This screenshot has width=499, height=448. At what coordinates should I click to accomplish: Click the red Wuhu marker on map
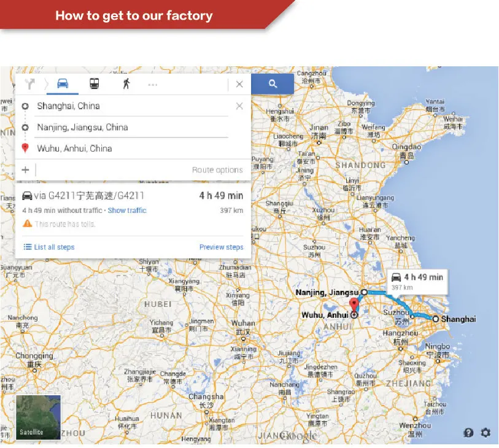click(x=354, y=306)
